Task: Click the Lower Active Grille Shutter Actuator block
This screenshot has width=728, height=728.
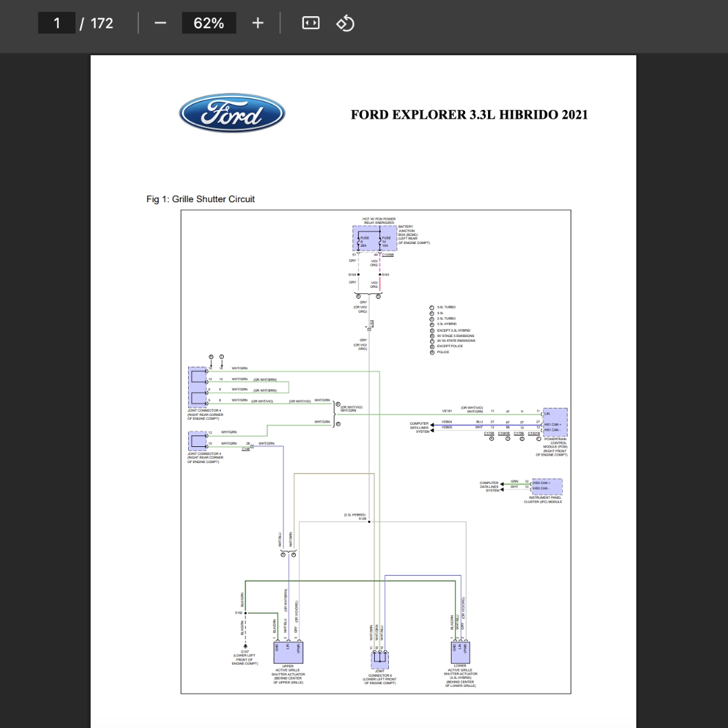Action: click(460, 653)
